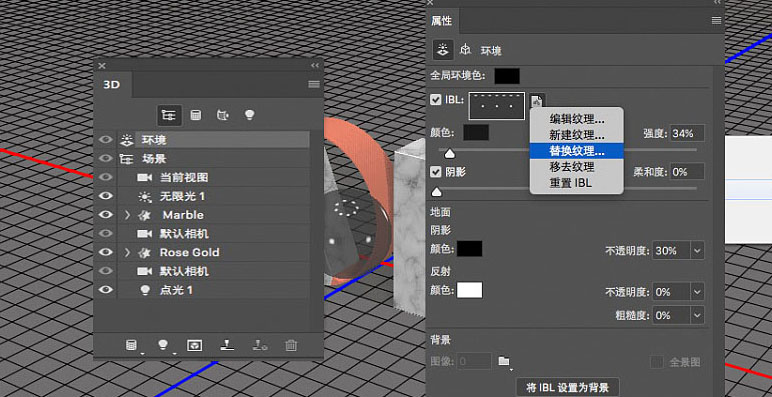Click the 柔和度 0% input field
Viewport: 772px width, 397px height.
687,171
